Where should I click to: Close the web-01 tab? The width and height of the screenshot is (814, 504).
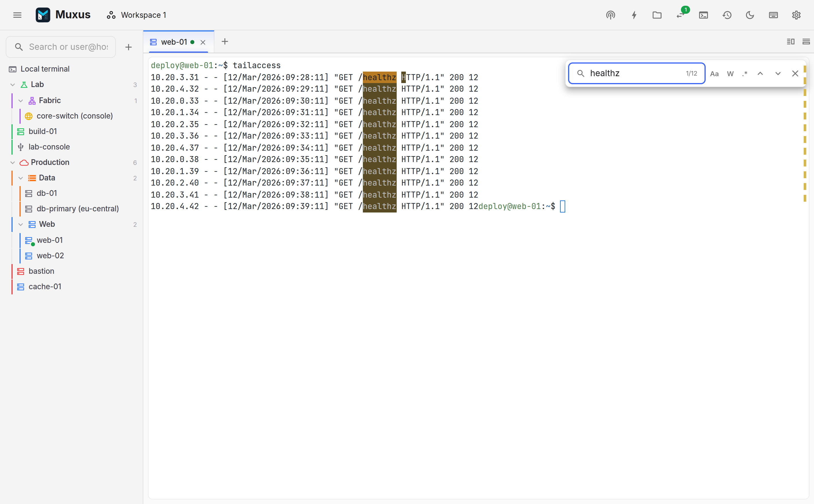(203, 42)
